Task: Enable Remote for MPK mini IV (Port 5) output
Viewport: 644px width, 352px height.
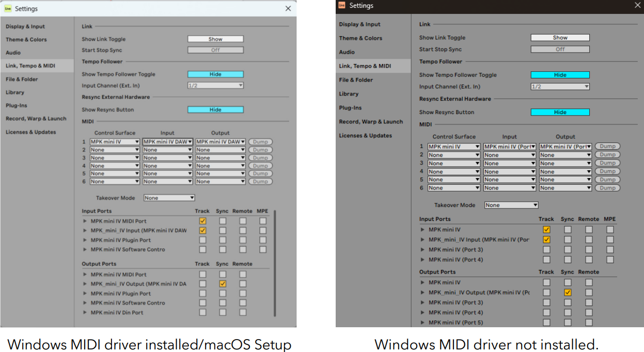Action: click(x=589, y=323)
